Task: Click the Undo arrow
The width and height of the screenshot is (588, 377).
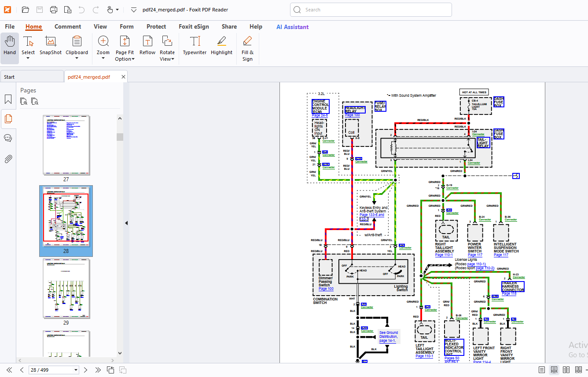Action: pyautogui.click(x=81, y=10)
